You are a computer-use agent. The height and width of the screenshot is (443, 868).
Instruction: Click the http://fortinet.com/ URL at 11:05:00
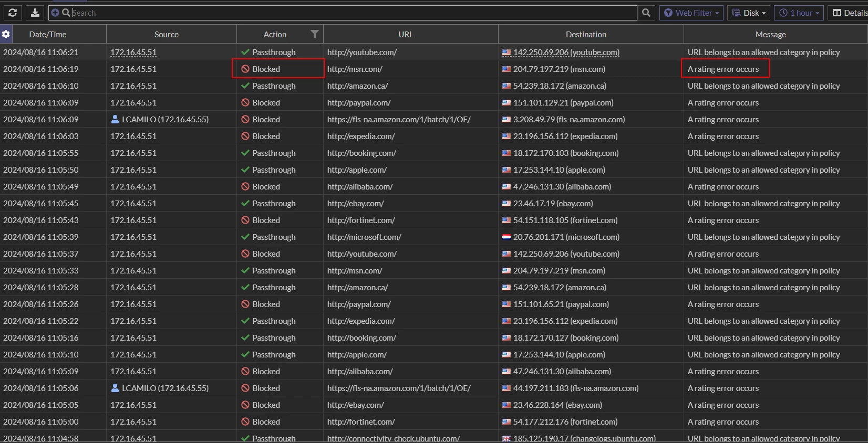361,421
